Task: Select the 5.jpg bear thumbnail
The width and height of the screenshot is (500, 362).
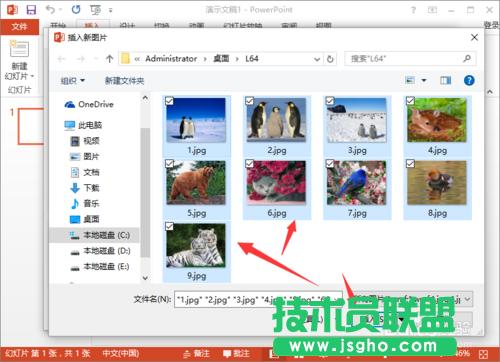Action: click(x=196, y=183)
